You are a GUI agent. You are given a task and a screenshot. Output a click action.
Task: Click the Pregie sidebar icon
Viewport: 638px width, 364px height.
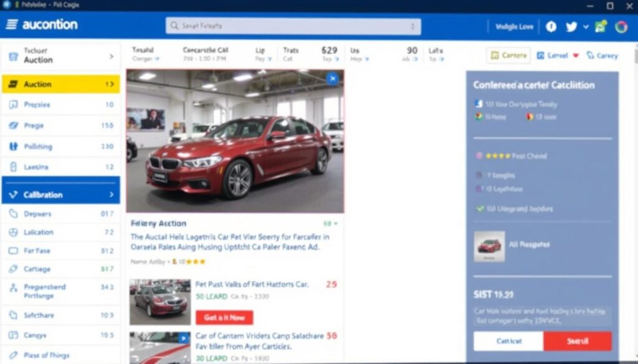(x=13, y=126)
